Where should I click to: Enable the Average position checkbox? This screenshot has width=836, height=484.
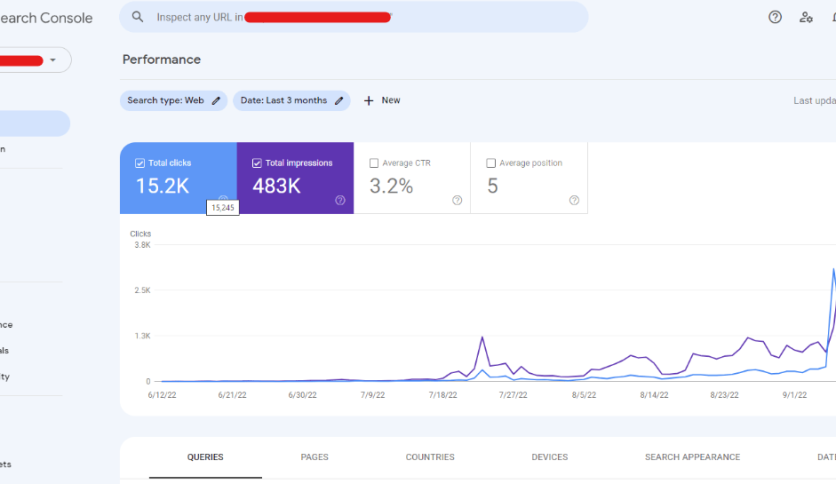click(491, 163)
